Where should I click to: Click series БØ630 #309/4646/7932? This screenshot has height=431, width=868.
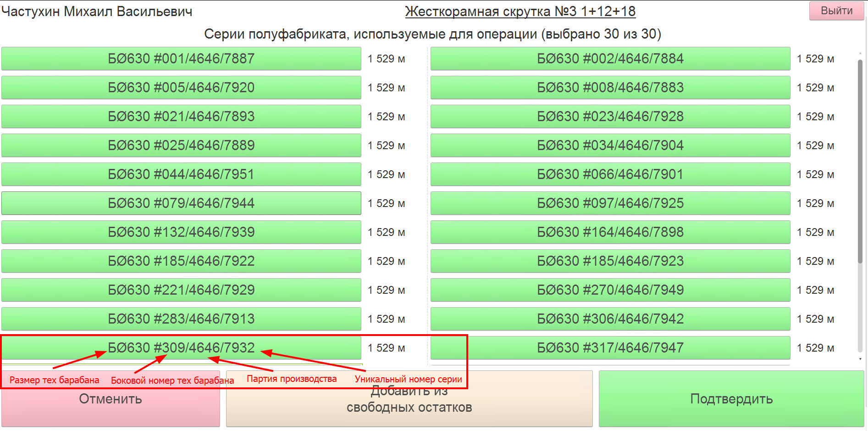pyautogui.click(x=181, y=347)
